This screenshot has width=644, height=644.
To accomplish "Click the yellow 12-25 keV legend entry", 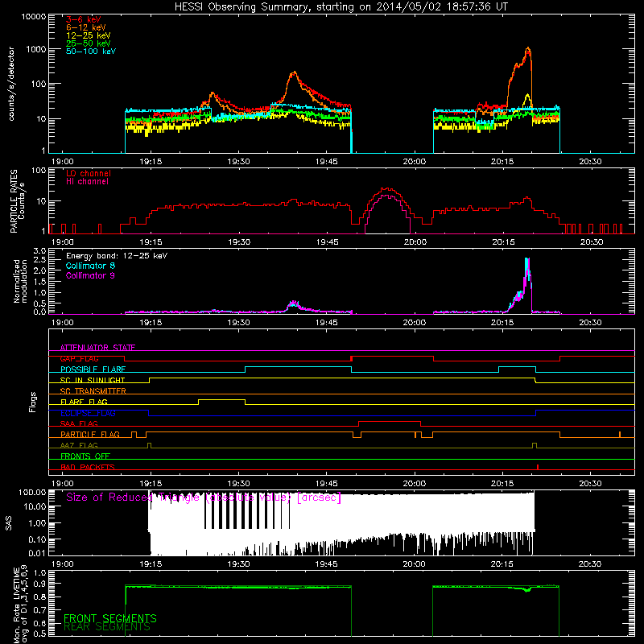I will (88, 35).
